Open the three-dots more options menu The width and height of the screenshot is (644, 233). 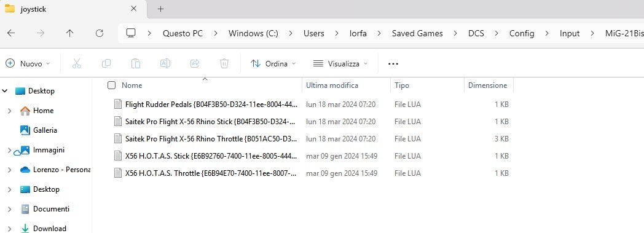tap(393, 64)
